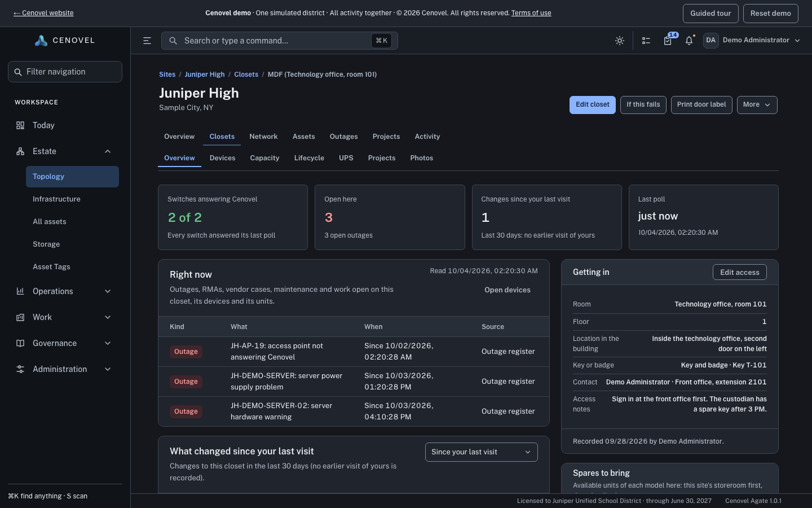This screenshot has height=508, width=812.
Task: Click the Reset demo button
Action: click(771, 14)
